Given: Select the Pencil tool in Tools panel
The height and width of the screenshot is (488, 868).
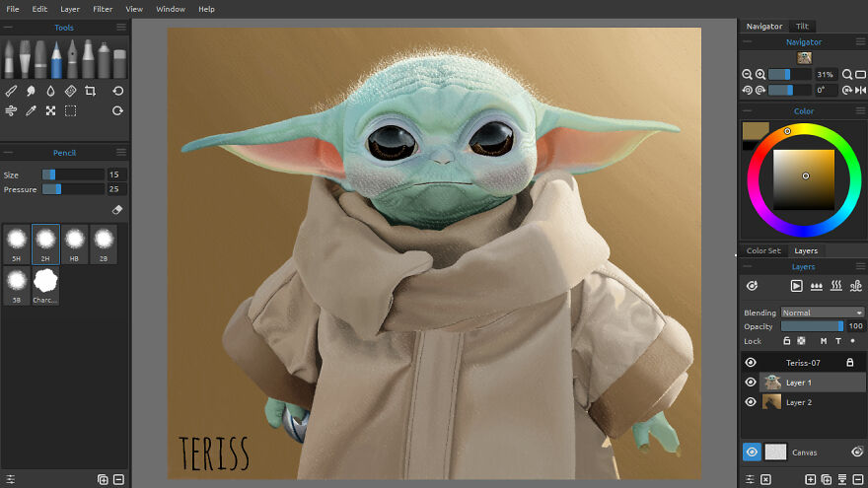Looking at the screenshot, I should click(x=56, y=59).
